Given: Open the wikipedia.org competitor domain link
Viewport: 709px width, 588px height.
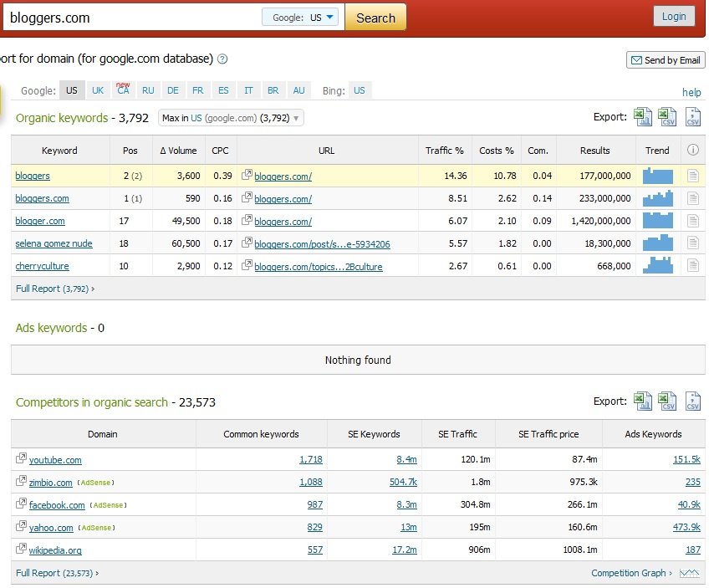Looking at the screenshot, I should point(55,550).
